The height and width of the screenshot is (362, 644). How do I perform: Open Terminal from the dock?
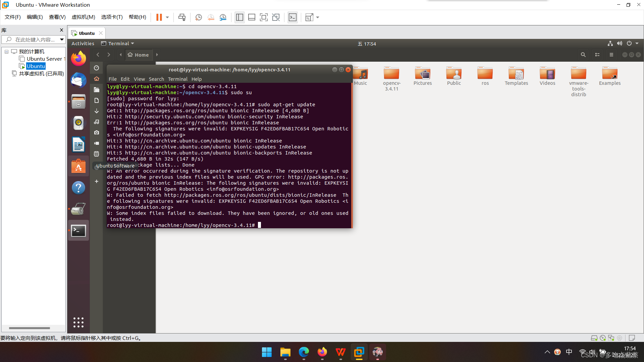pyautogui.click(x=78, y=231)
